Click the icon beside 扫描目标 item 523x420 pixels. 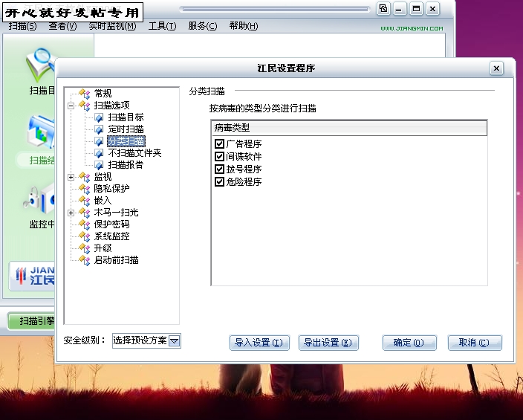tap(99, 117)
